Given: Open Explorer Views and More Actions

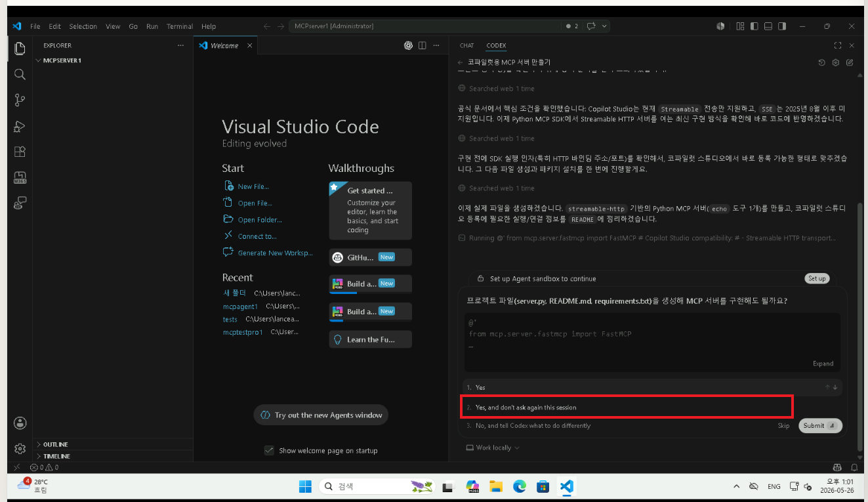Looking at the screenshot, I should click(x=180, y=45).
